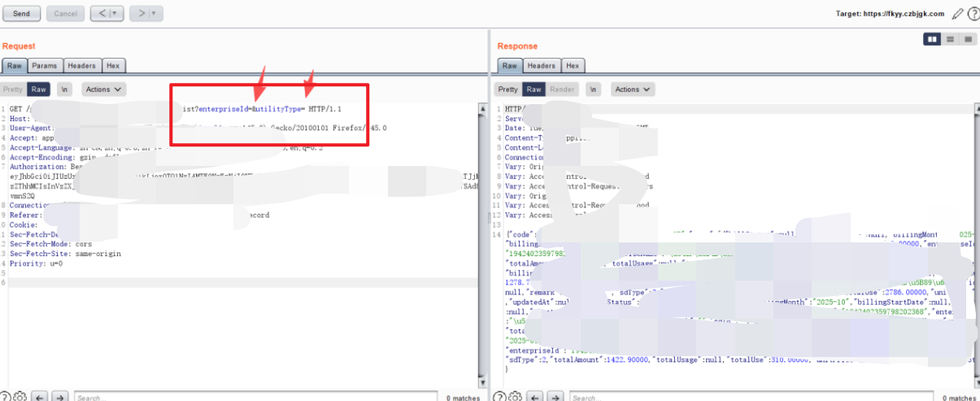Select top-bottom split layout icon
The image size is (980, 401).
pos(951,39)
